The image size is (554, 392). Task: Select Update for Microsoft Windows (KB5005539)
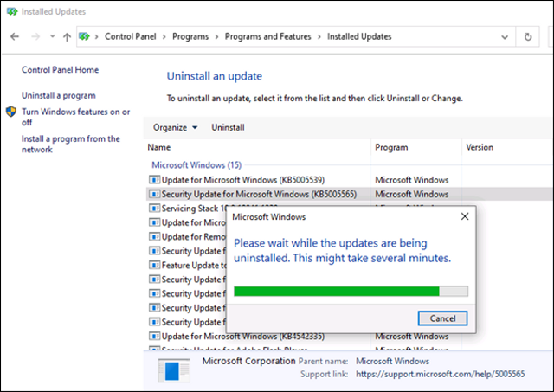[x=243, y=180]
